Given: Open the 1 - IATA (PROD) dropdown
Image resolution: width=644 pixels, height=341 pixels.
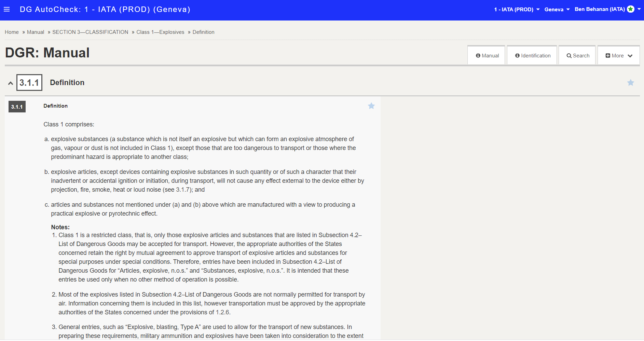Looking at the screenshot, I should click(517, 10).
